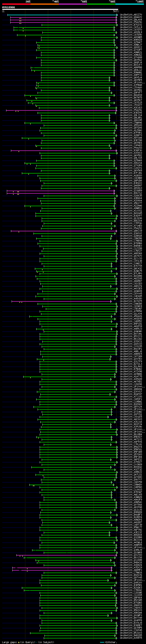Open hit UniRef100_B7G1V2
The image size is (146, 644).
131,25
